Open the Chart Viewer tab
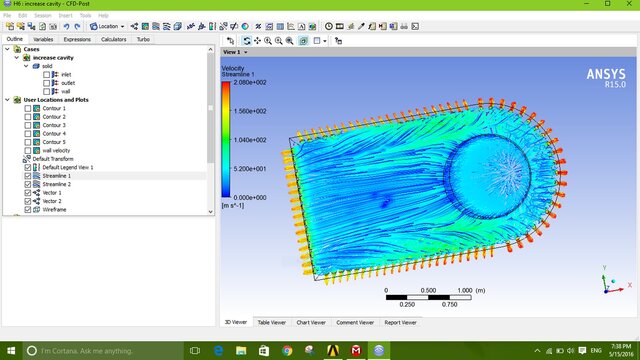The image size is (640, 360). coord(311,322)
